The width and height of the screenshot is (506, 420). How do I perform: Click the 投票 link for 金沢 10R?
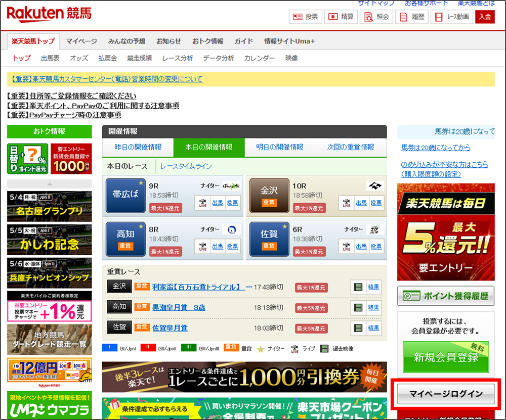pyautogui.click(x=376, y=203)
